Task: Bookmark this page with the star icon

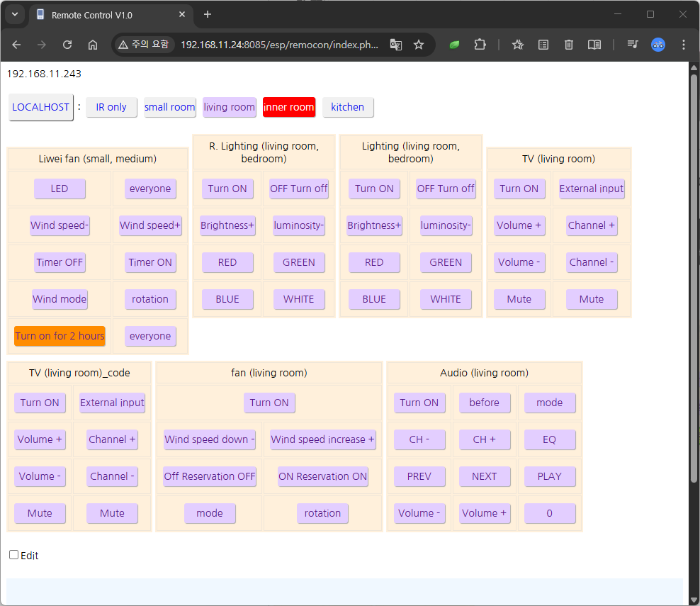Action: click(x=419, y=45)
